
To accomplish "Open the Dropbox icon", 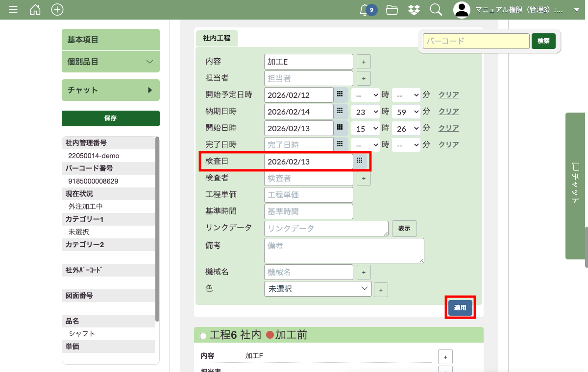I will point(414,10).
